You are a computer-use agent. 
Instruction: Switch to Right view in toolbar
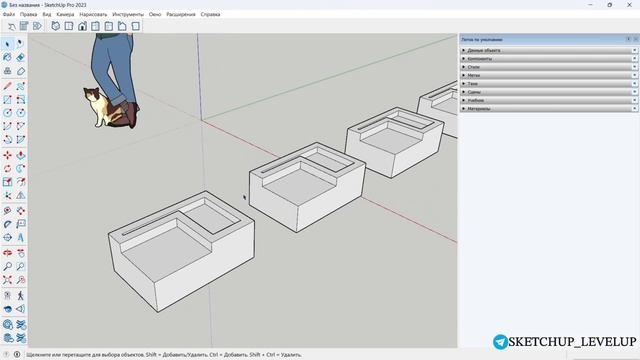96,26
